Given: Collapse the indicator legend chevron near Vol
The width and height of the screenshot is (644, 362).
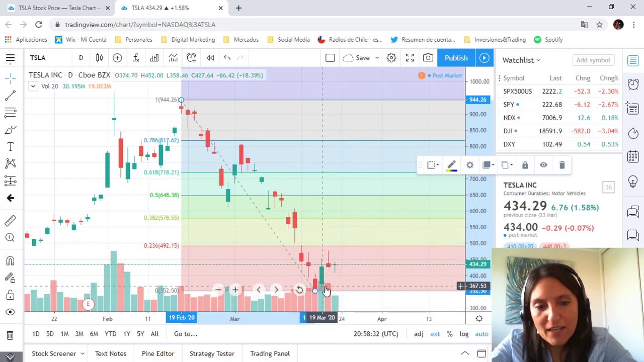Looking at the screenshot, I should [x=33, y=86].
